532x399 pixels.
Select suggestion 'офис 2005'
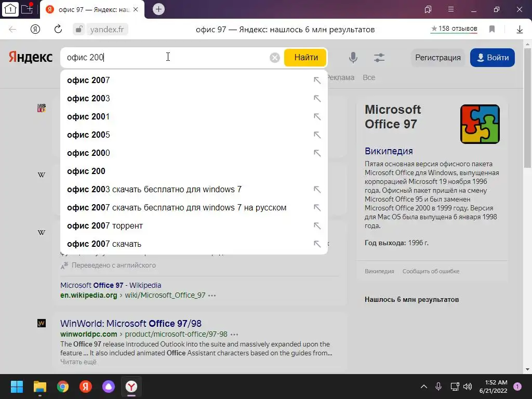pos(194,135)
